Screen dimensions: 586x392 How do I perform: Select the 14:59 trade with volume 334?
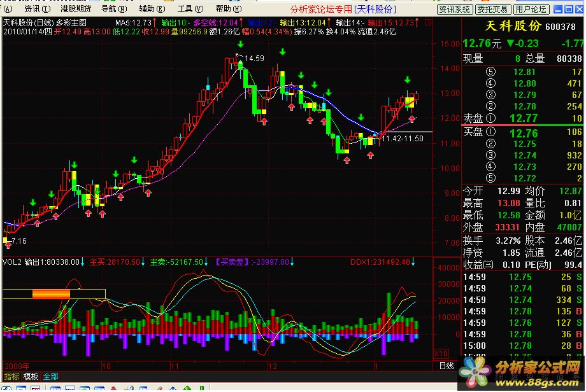click(522, 300)
